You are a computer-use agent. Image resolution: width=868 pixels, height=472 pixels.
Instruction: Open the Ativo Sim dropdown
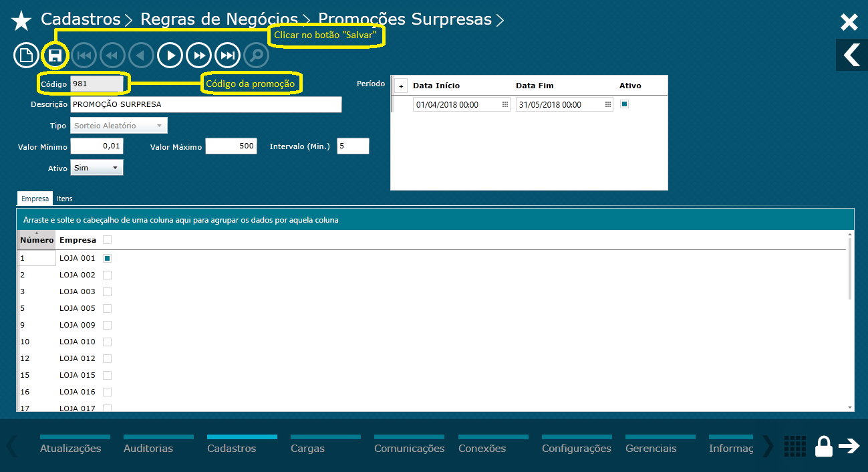[97, 168]
